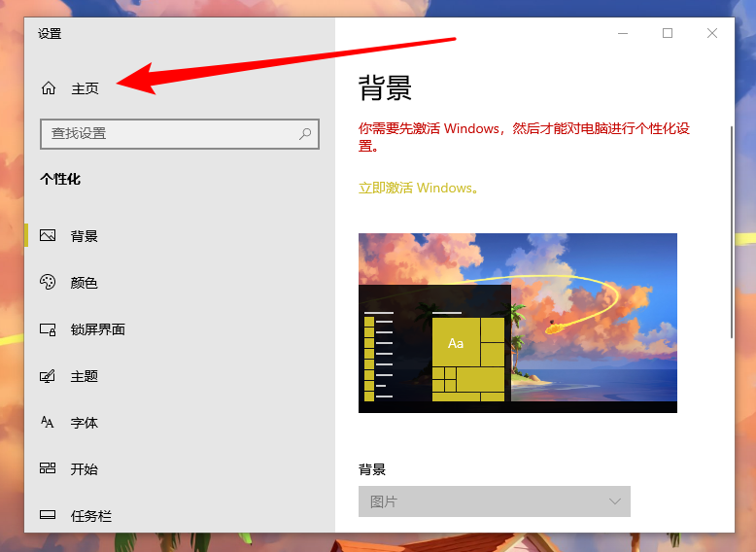Click the 立即激活 Windows link
Viewport: 756px width, 552px height.
click(419, 188)
